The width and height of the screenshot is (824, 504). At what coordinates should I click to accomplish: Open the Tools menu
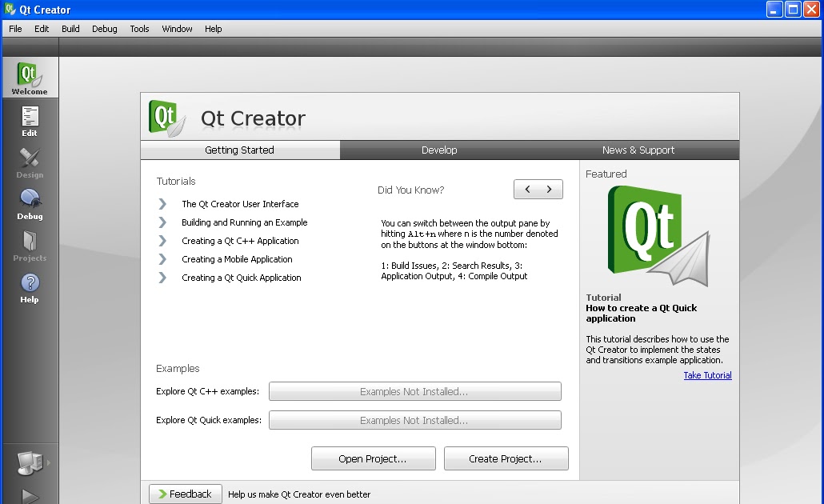click(x=139, y=29)
